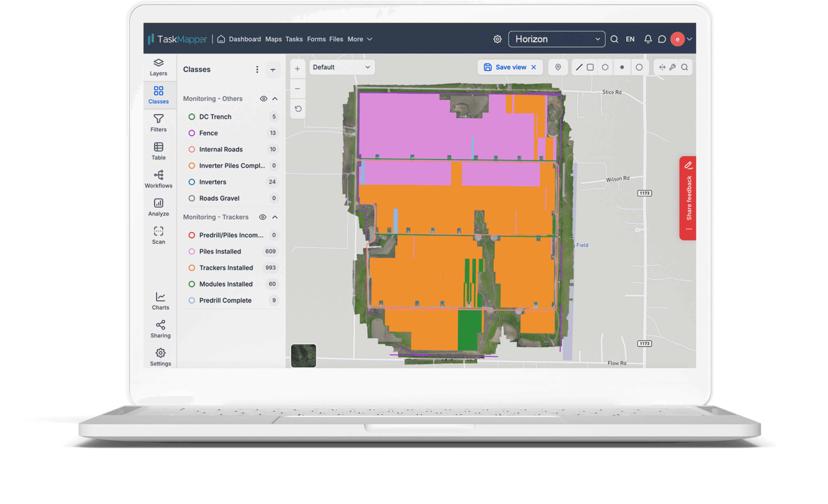Select the rectangle drawing tool
Image resolution: width=828 pixels, height=504 pixels.
point(590,67)
